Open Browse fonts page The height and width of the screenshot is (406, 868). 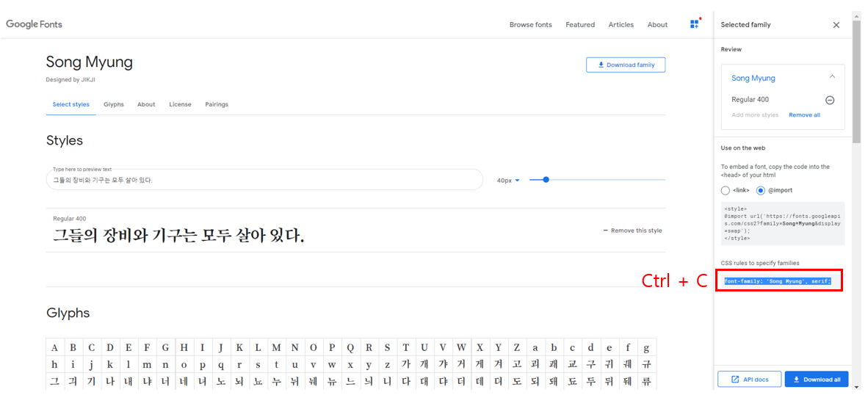530,25
